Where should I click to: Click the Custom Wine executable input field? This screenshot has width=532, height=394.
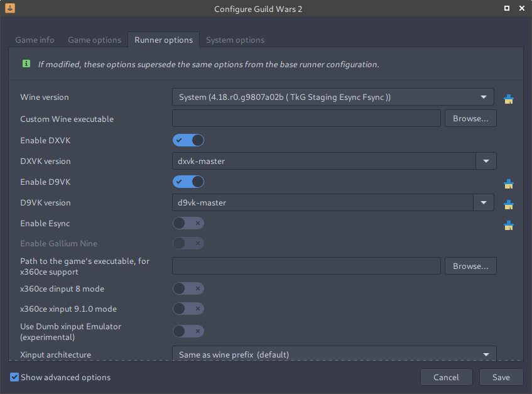click(306, 118)
